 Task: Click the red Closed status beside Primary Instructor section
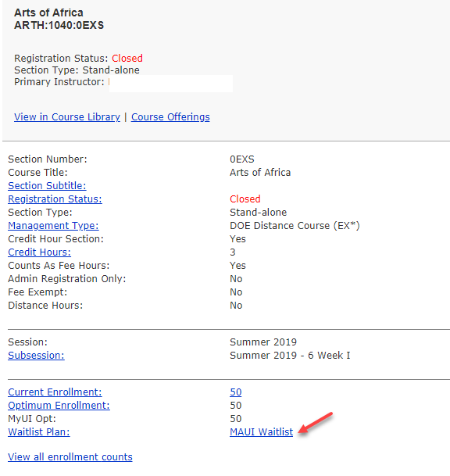coord(127,58)
